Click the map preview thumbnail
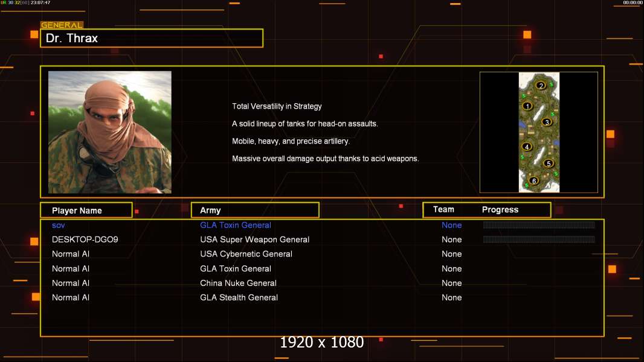 (x=539, y=132)
